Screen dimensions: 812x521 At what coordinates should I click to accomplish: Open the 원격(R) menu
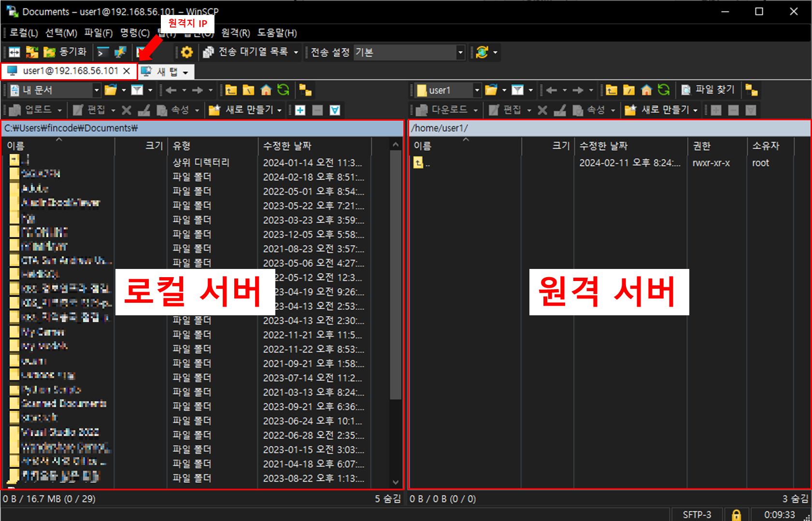(x=236, y=33)
